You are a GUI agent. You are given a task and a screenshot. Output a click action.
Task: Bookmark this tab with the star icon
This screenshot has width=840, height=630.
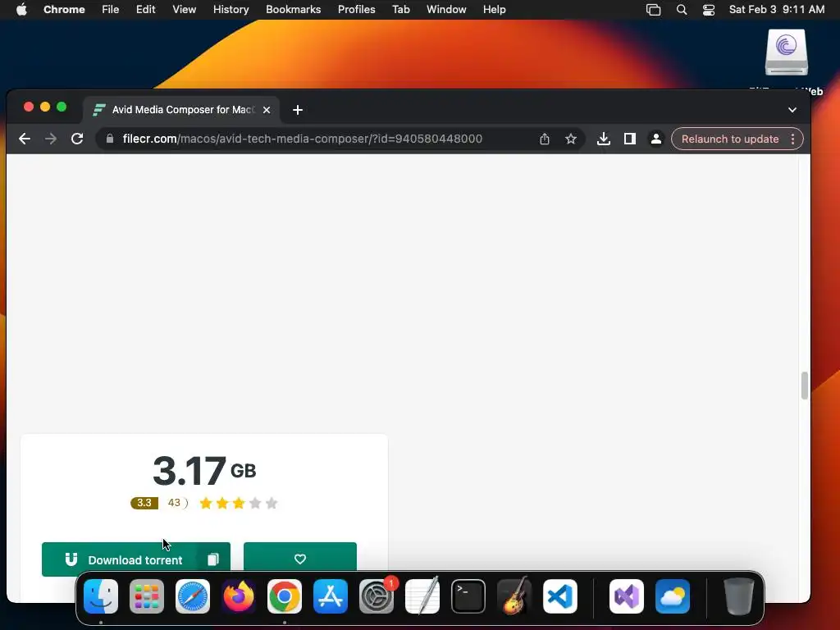(571, 139)
